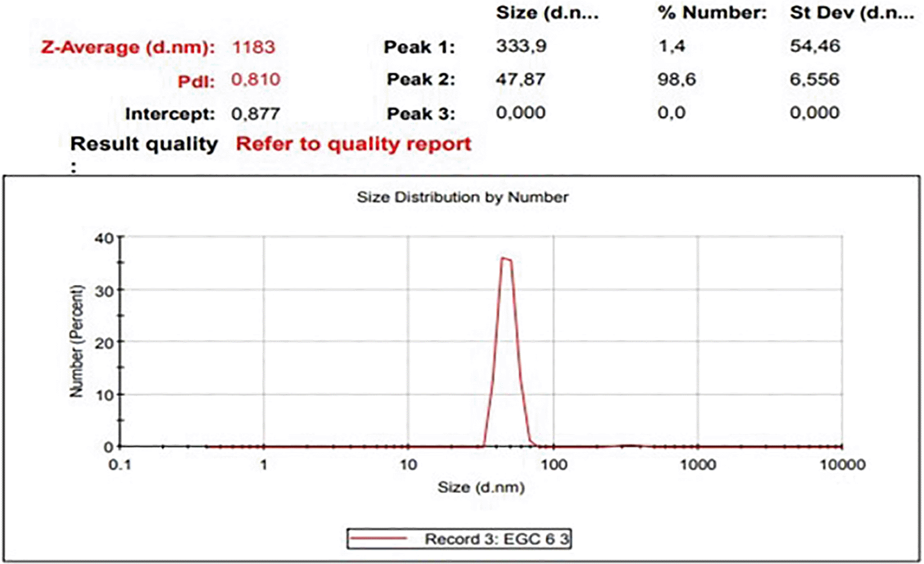Image resolution: width=924 pixels, height=564 pixels.
Task: Click the 'St Dev' column header
Action: tap(852, 13)
